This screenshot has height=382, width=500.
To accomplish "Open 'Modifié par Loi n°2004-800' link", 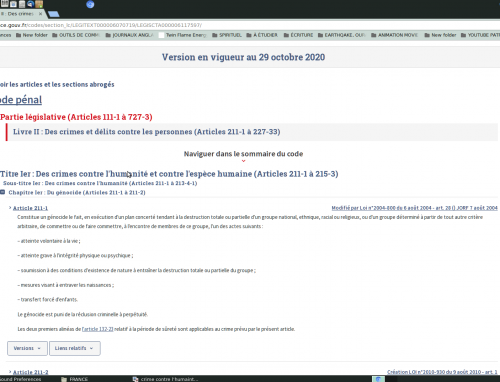I will 414,208.
